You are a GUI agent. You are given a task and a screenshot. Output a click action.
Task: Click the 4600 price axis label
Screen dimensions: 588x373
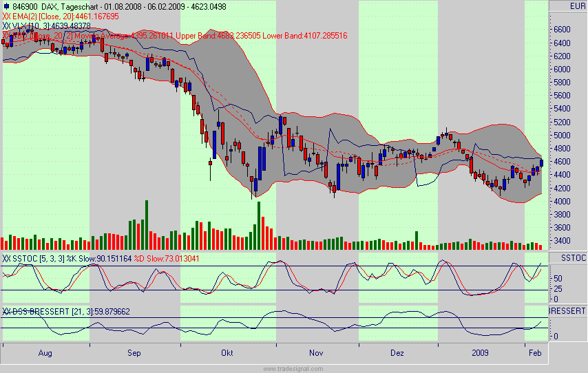point(562,162)
